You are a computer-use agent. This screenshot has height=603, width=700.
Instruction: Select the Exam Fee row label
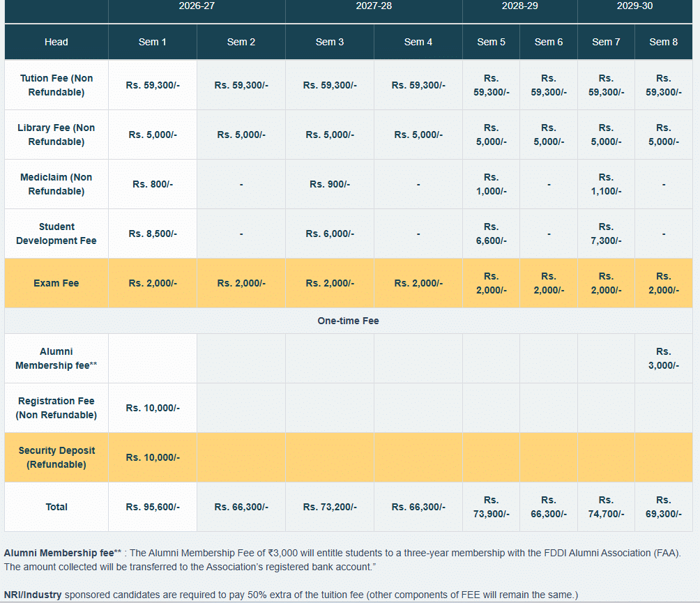pyautogui.click(x=56, y=283)
